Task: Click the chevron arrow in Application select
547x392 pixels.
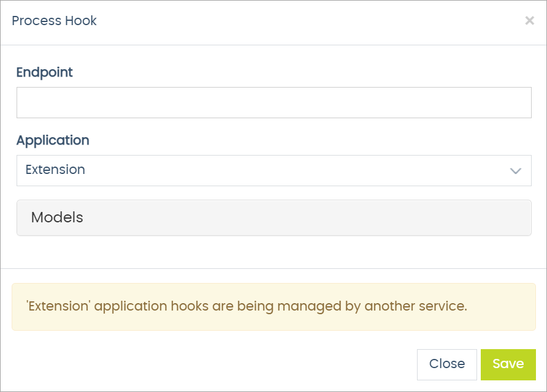Action: (x=516, y=171)
